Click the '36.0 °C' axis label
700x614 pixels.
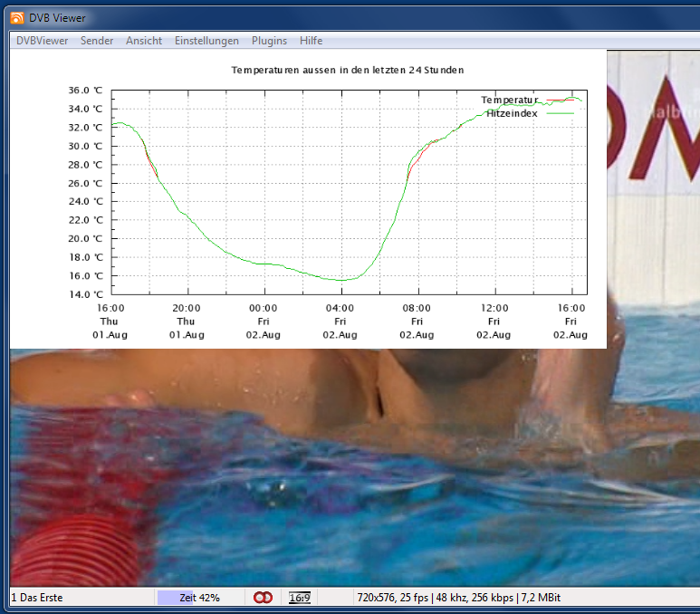[85, 91]
